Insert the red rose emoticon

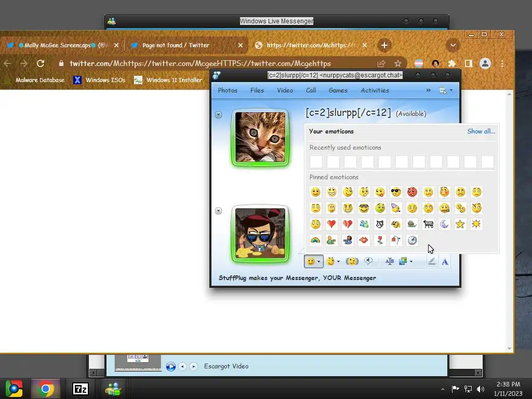380,240
